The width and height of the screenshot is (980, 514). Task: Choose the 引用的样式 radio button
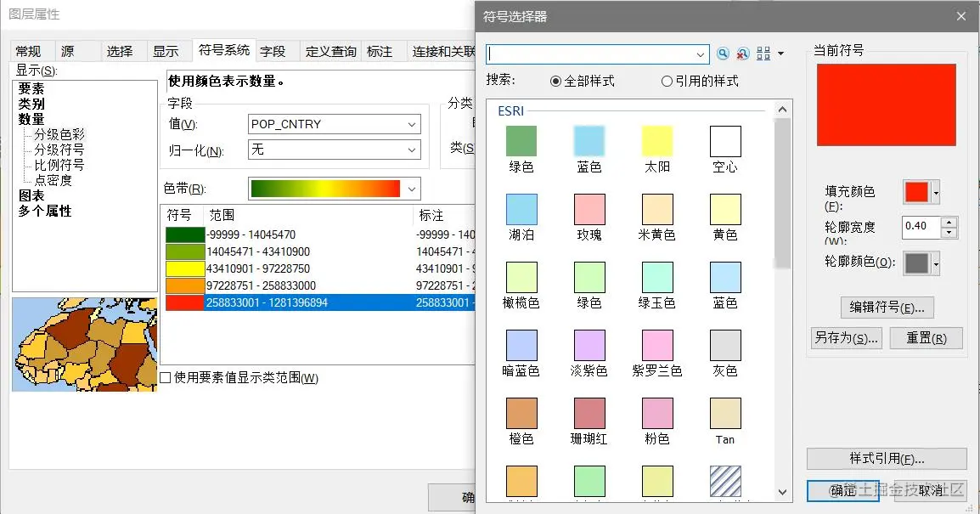pyautogui.click(x=667, y=82)
